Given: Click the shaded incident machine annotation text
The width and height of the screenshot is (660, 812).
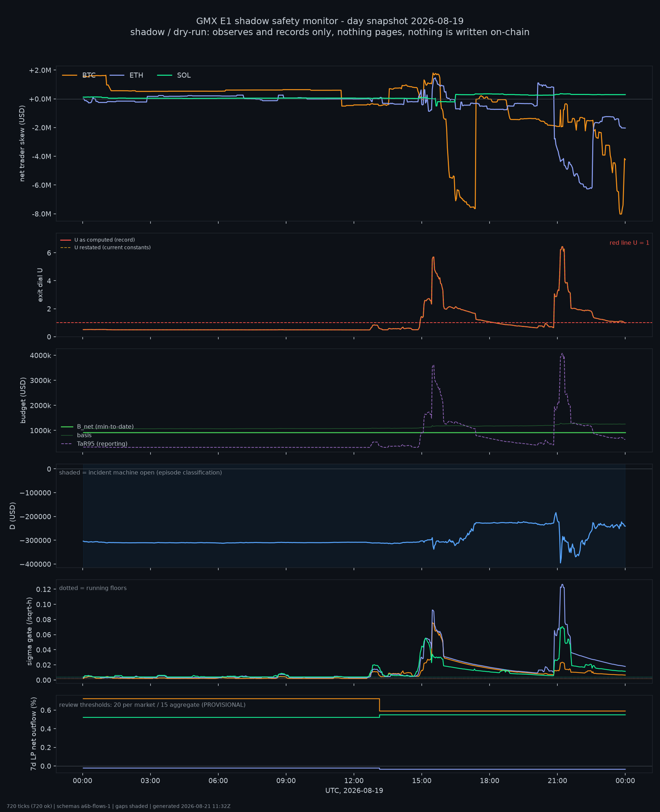Looking at the screenshot, I should pyautogui.click(x=140, y=472).
